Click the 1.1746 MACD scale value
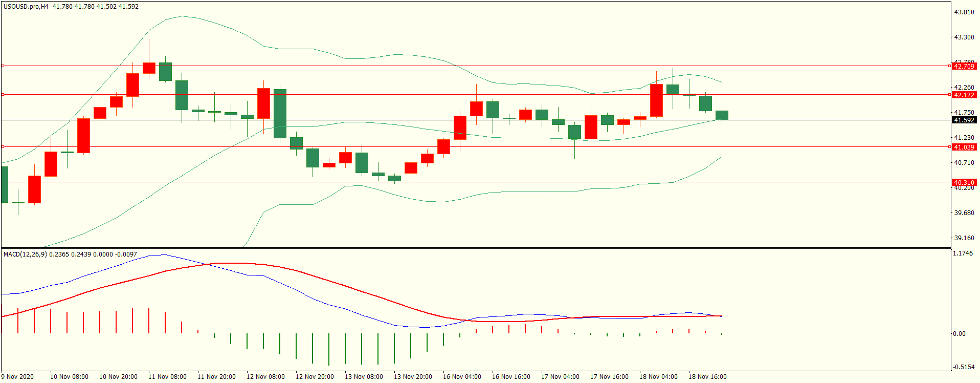The width and height of the screenshot is (980, 383). pyautogui.click(x=964, y=253)
